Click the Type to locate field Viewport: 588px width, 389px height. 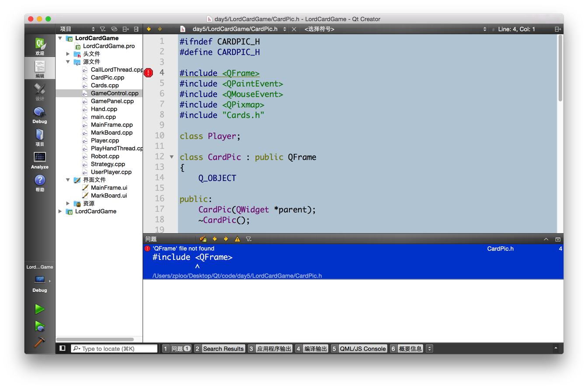tap(114, 349)
